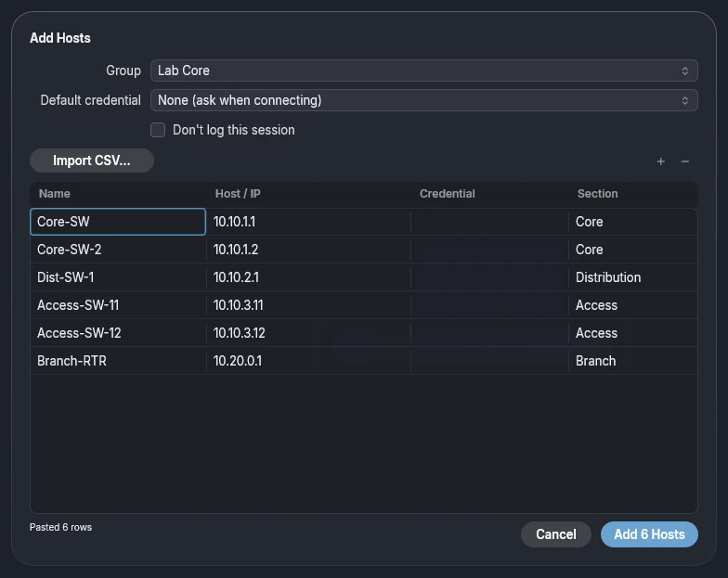This screenshot has height=578, width=728.
Task: Open the Default credential dropdown
Action: (x=423, y=100)
